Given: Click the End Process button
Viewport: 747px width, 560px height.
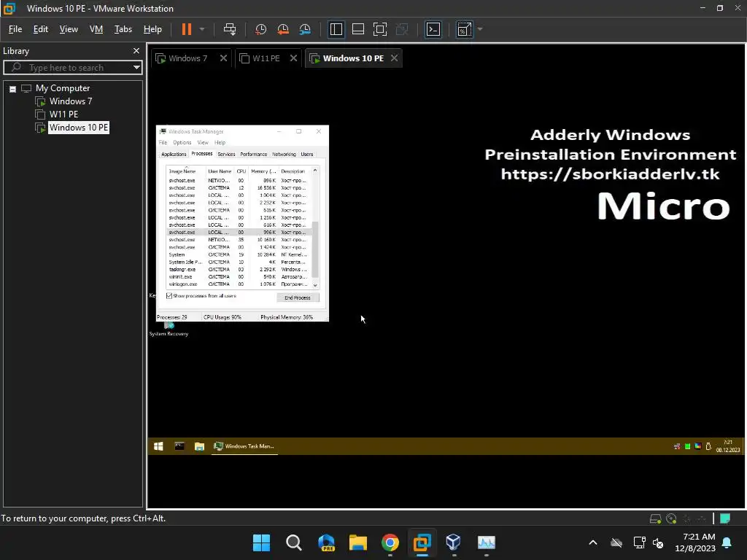Looking at the screenshot, I should coord(298,297).
